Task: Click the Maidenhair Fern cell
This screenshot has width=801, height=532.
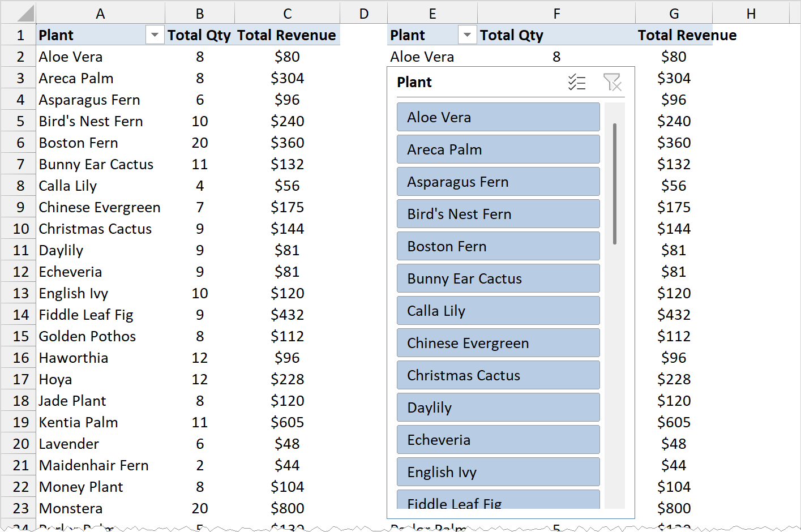Action: tap(100, 465)
